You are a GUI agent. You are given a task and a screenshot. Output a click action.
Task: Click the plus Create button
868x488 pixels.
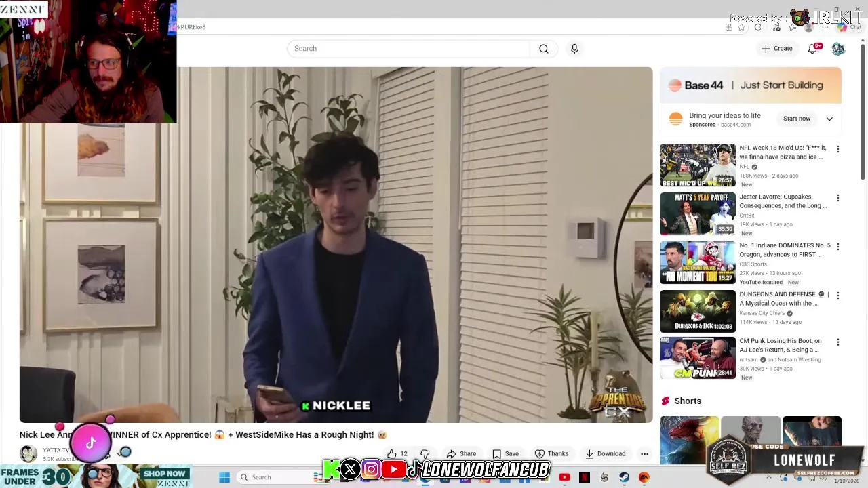(776, 49)
